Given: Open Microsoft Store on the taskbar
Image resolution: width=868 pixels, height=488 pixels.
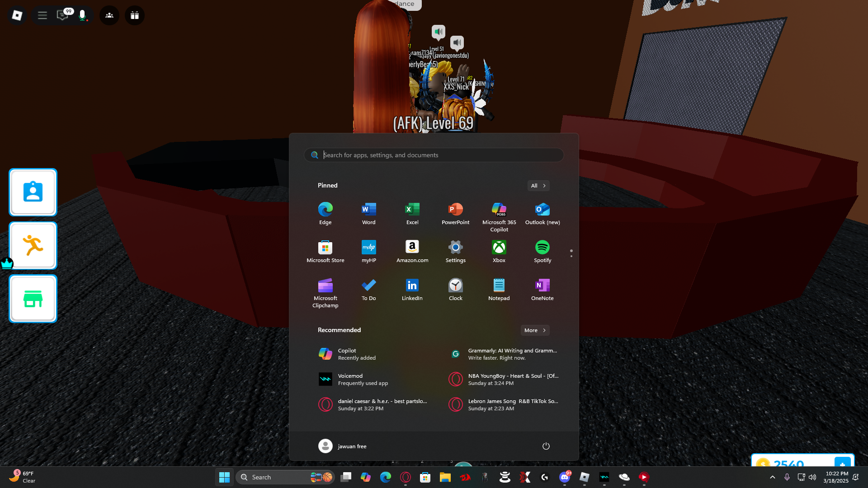Looking at the screenshot, I should coord(425,477).
